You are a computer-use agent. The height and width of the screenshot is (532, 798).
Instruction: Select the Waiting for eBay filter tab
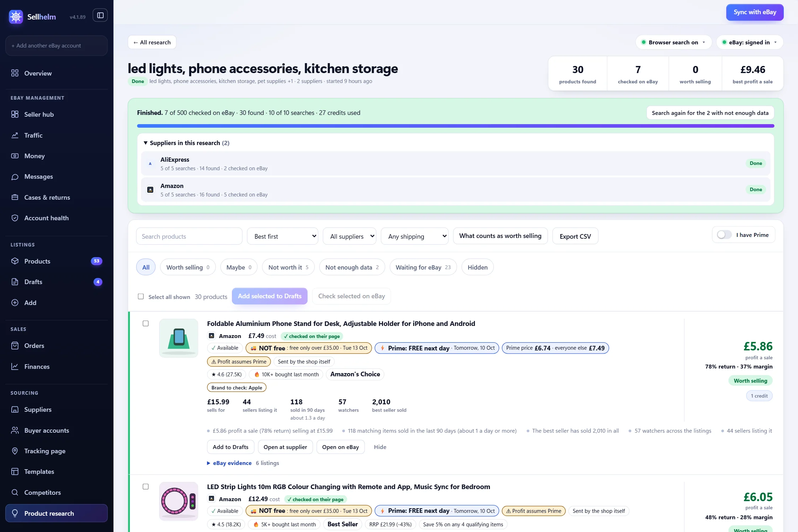[x=423, y=267]
